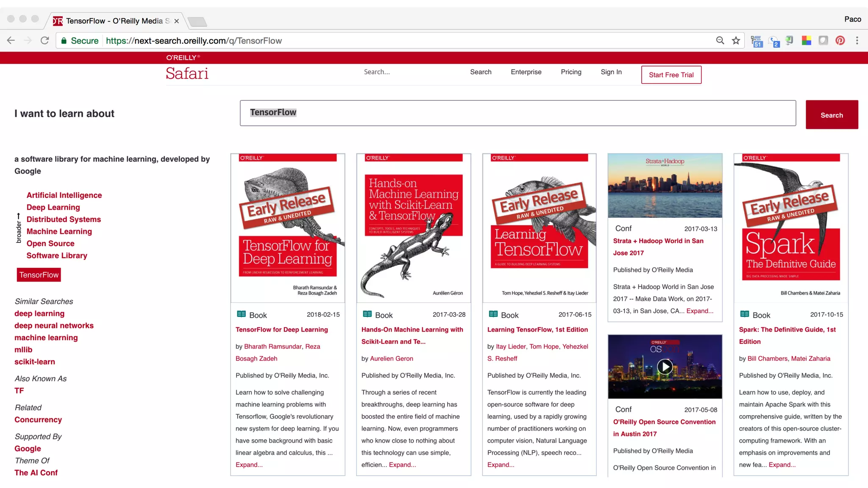Click the address bar zoom magnifier icon
868x488 pixels.
720,41
